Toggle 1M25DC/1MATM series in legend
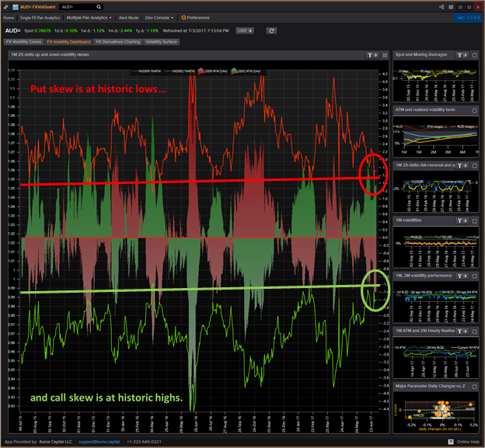This screenshot has width=485, height=448. [180, 71]
